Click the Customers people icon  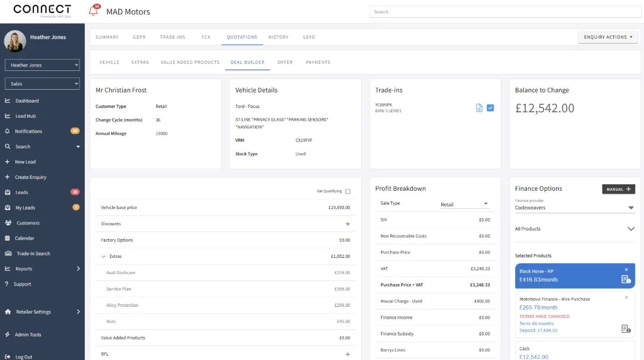pos(8,223)
